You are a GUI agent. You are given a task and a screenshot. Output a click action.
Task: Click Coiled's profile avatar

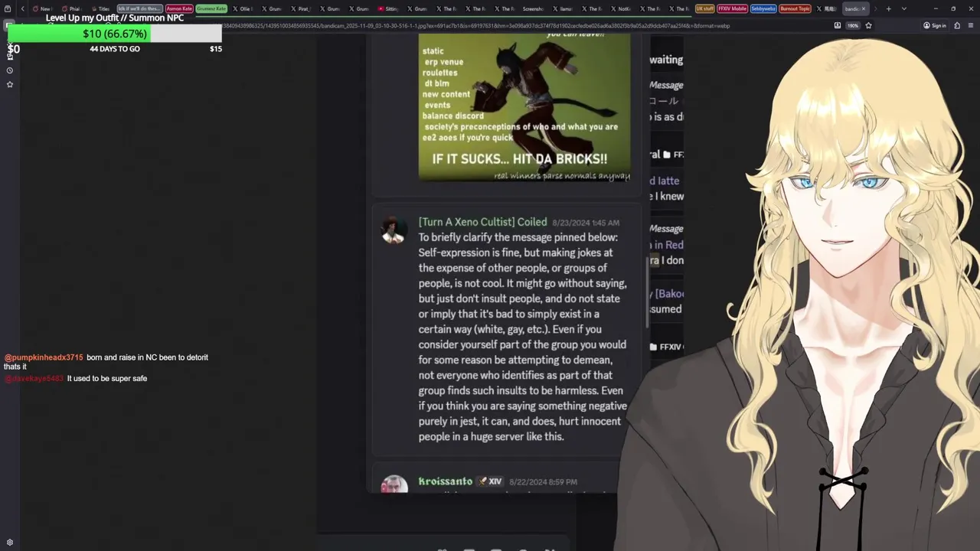coord(394,229)
